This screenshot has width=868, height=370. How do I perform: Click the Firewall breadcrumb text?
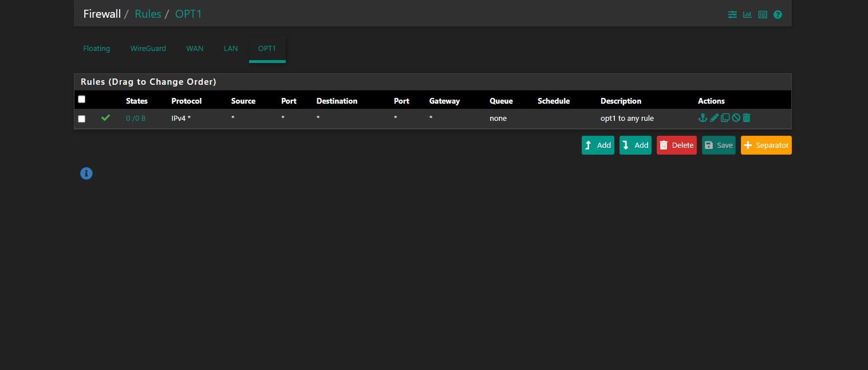point(102,14)
